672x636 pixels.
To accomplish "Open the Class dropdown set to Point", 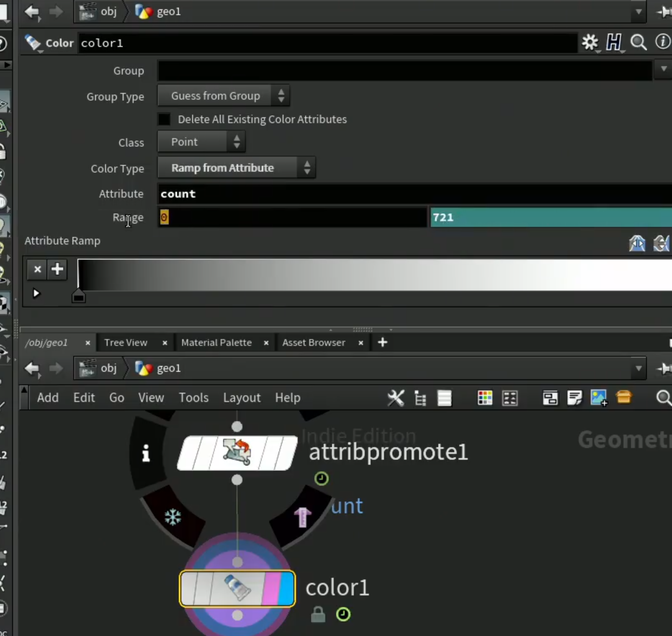I will pos(201,142).
